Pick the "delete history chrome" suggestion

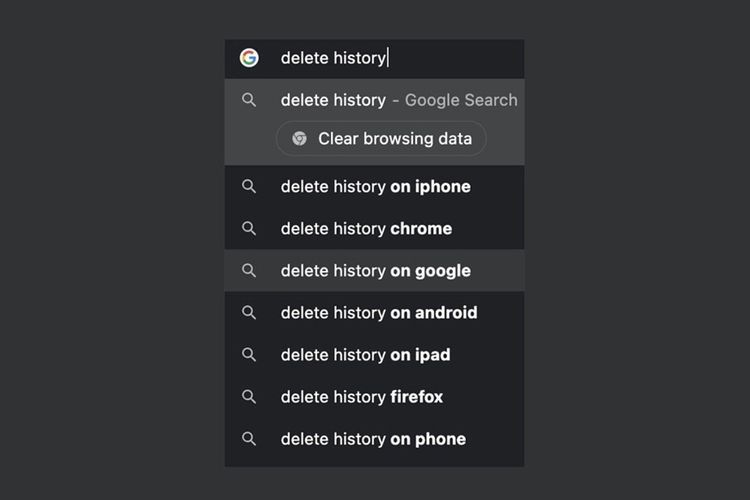click(x=366, y=228)
